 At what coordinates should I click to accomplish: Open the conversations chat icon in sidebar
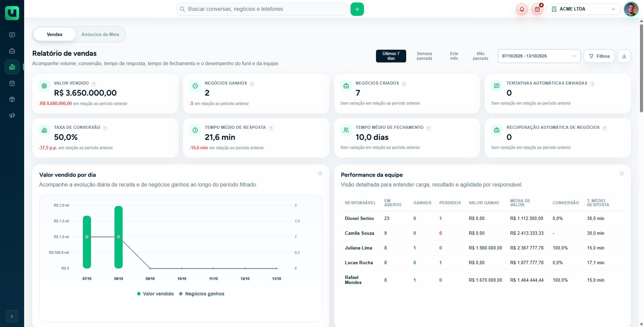pyautogui.click(x=12, y=35)
